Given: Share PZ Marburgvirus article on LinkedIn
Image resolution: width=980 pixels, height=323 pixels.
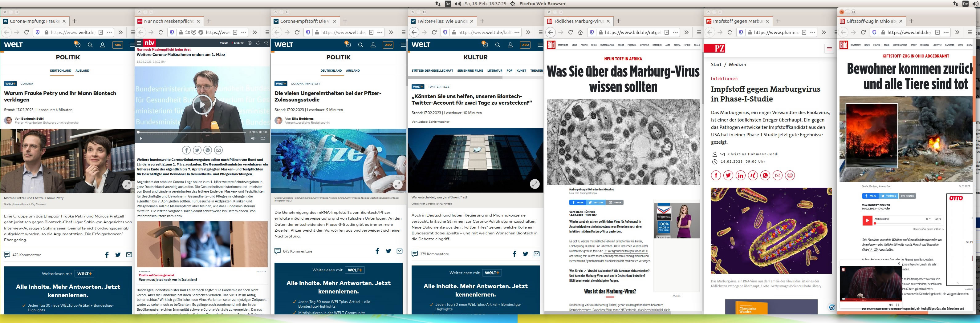Looking at the screenshot, I should [x=740, y=175].
